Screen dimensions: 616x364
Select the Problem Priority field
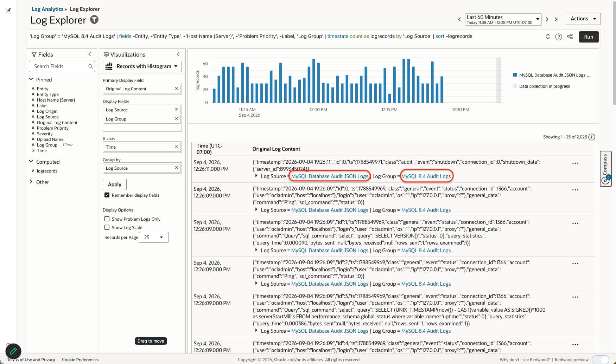point(53,128)
